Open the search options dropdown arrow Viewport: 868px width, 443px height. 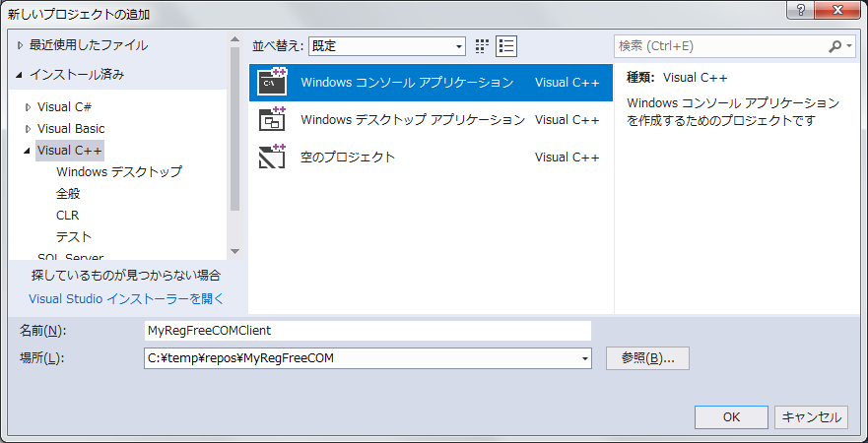click(849, 46)
